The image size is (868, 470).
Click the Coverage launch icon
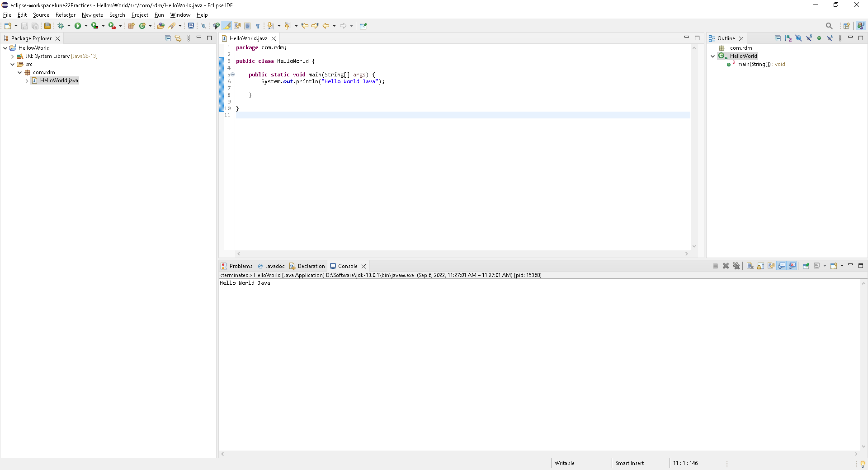tap(94, 26)
